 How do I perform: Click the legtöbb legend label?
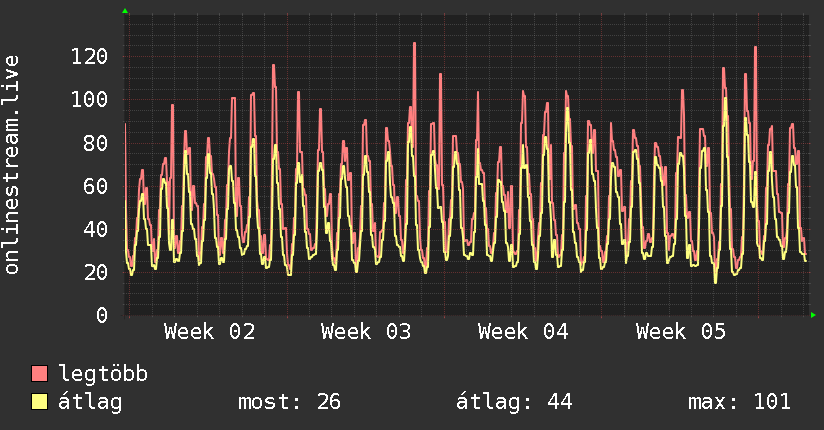point(103,373)
